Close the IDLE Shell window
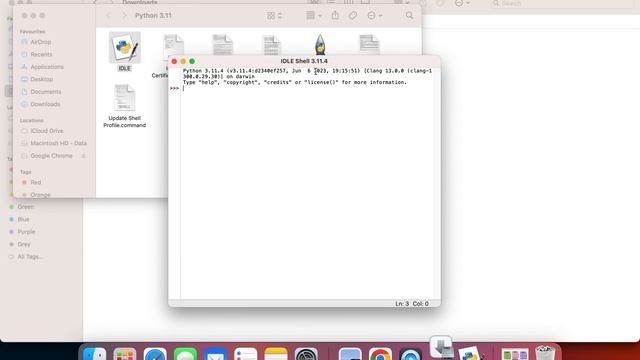The width and height of the screenshot is (640, 360). click(174, 61)
